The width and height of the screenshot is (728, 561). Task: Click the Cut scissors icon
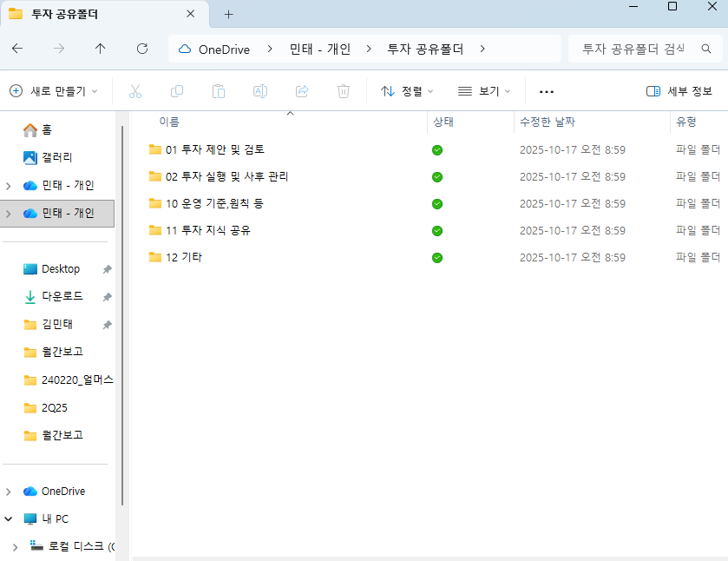tap(135, 91)
